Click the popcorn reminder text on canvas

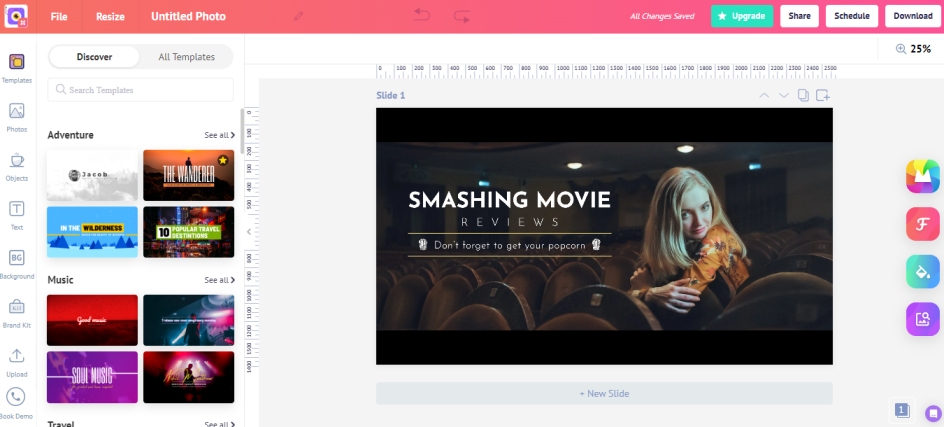pos(509,245)
